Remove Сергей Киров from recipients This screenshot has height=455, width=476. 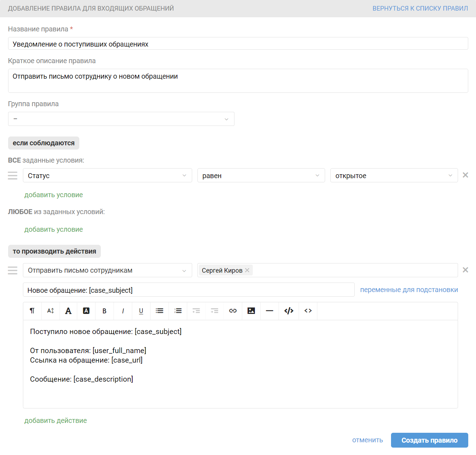(x=247, y=270)
